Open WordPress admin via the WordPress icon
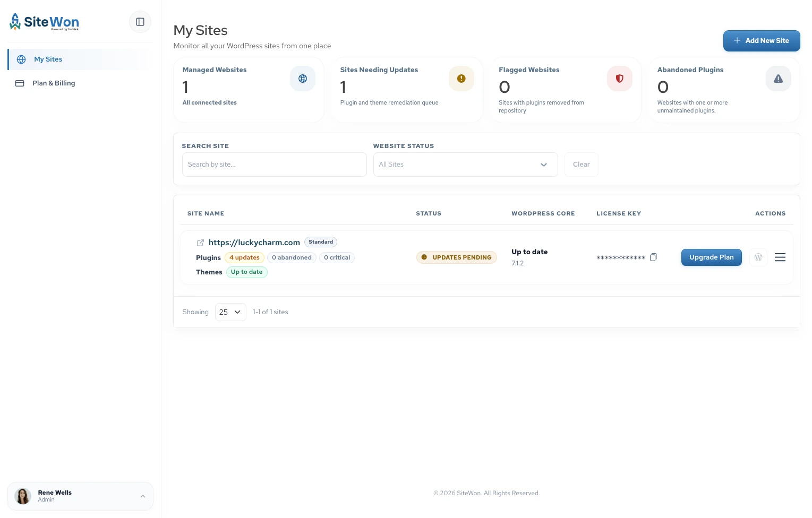The image size is (812, 518). pyautogui.click(x=758, y=257)
